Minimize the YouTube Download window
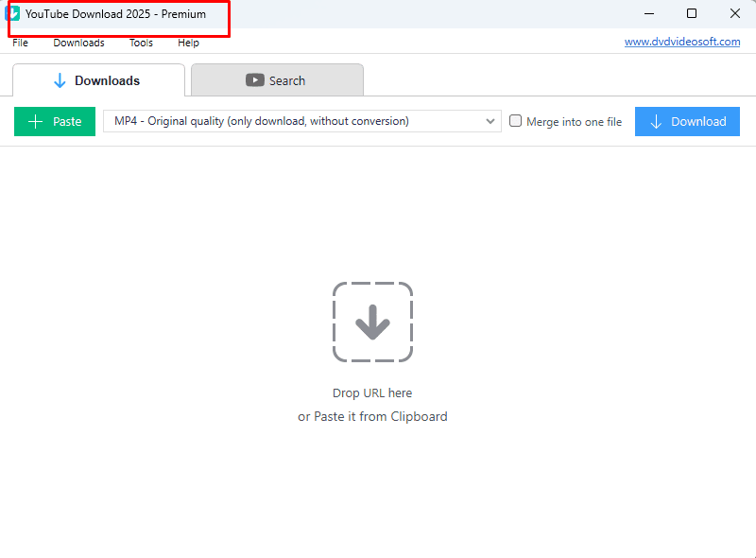This screenshot has height=558, width=756. coord(649,13)
